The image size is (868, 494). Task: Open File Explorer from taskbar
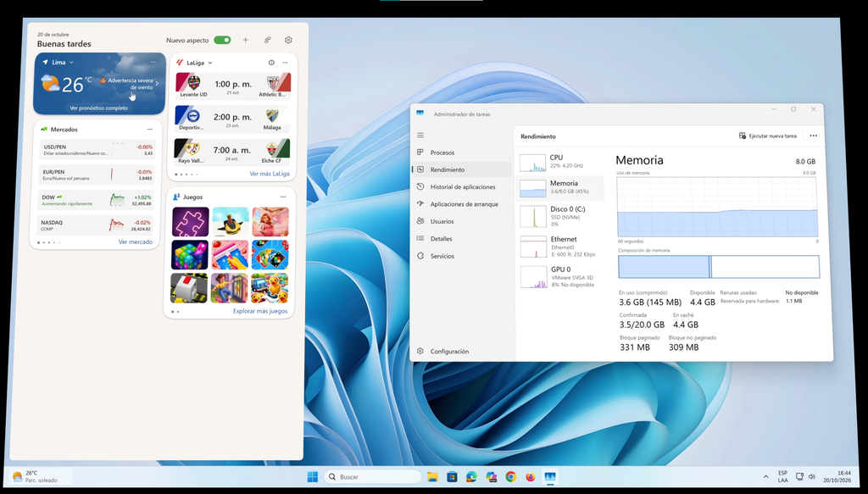coord(432,476)
